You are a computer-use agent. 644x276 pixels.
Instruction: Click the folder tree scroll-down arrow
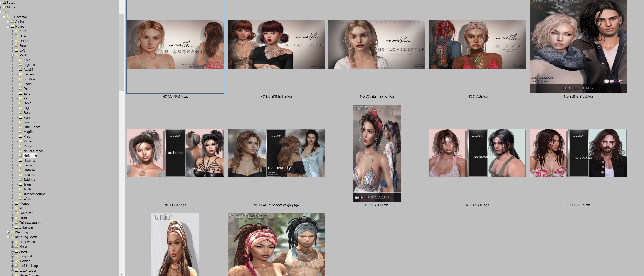click(121, 274)
